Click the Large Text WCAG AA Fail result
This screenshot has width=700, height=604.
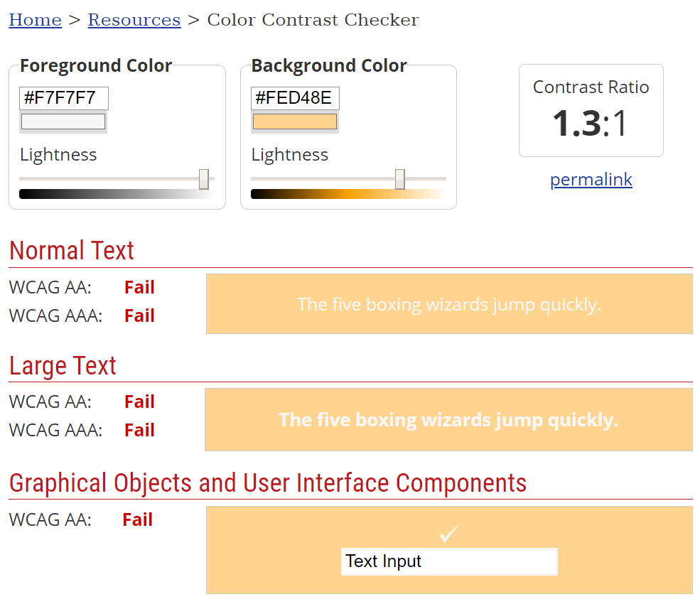[140, 401]
